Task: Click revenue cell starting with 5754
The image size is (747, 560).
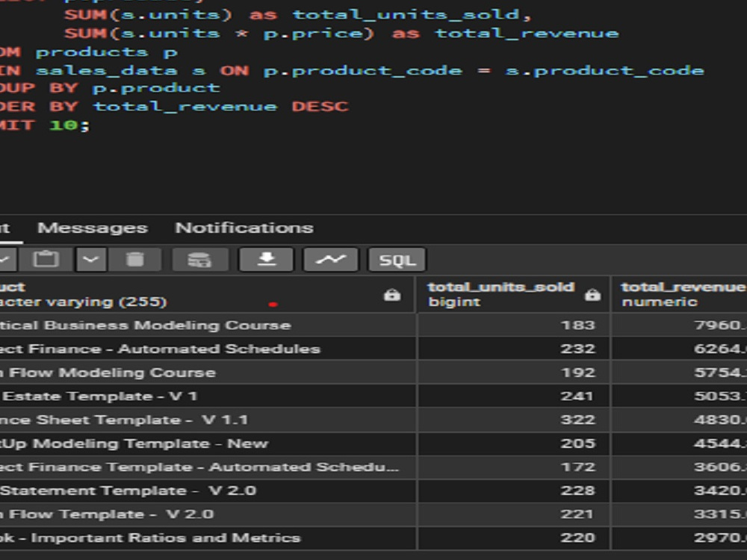Action: (x=680, y=373)
